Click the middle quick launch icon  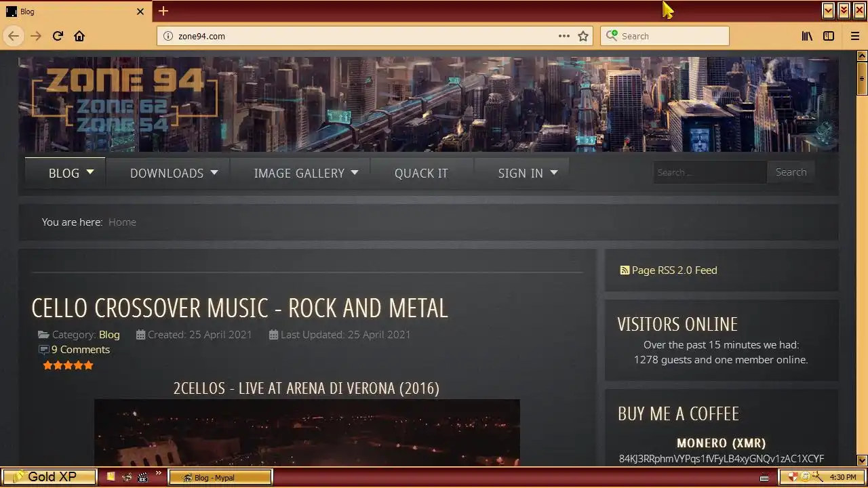[127, 477]
